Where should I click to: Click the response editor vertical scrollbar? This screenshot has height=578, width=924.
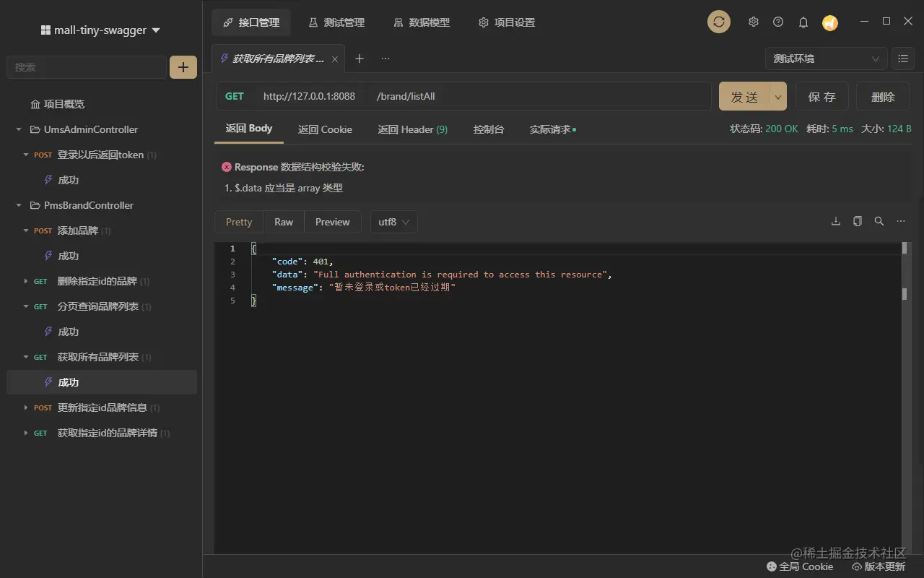point(905,397)
